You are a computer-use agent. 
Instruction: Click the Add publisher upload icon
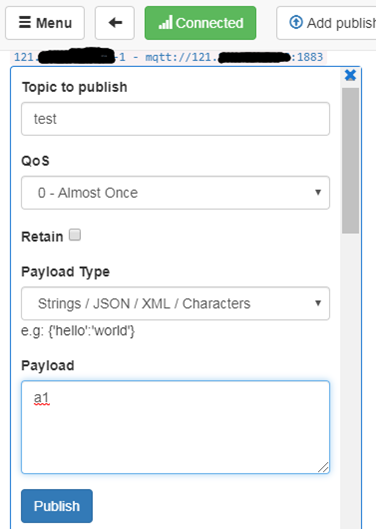coord(296,22)
